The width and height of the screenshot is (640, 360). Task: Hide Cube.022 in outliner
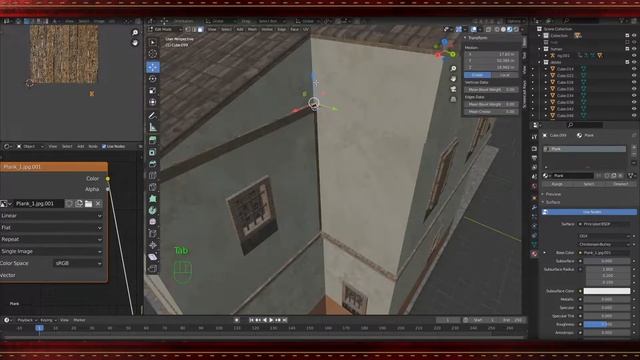634,76
